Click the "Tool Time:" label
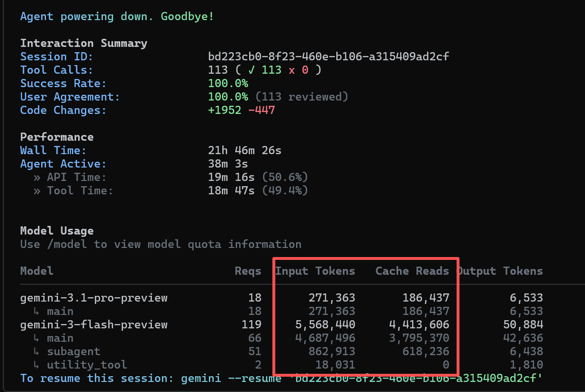 pos(80,190)
